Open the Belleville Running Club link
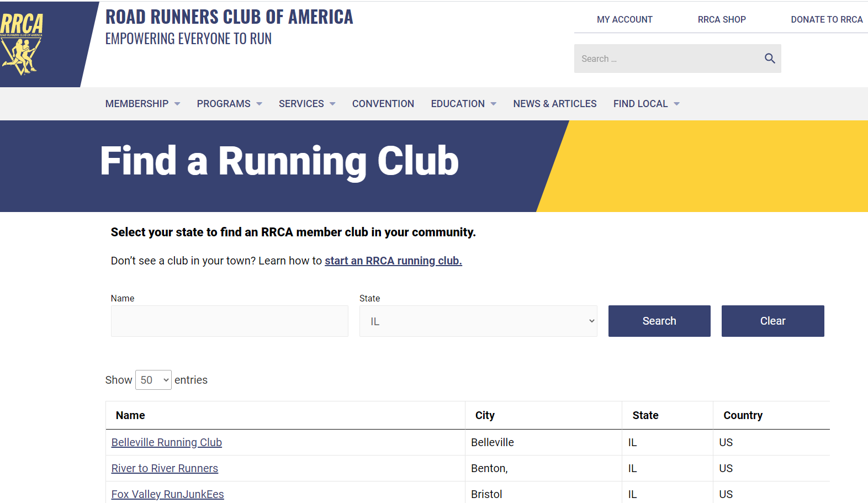868x503 pixels. tap(167, 442)
